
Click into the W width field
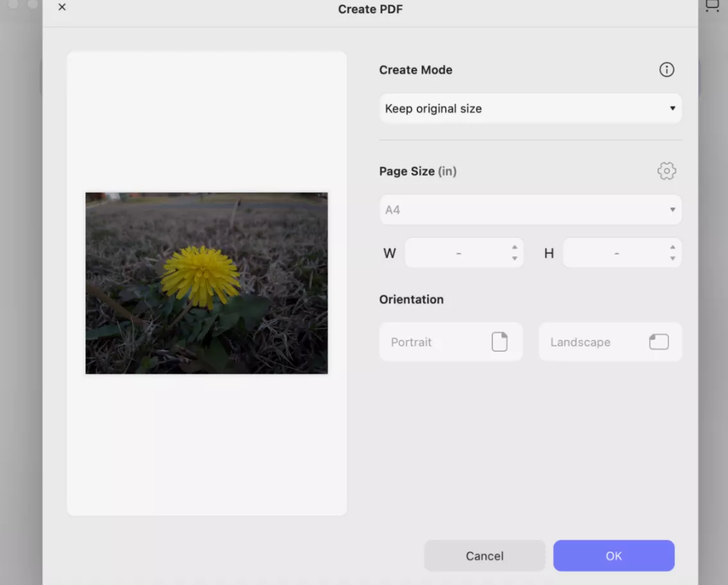click(x=458, y=254)
